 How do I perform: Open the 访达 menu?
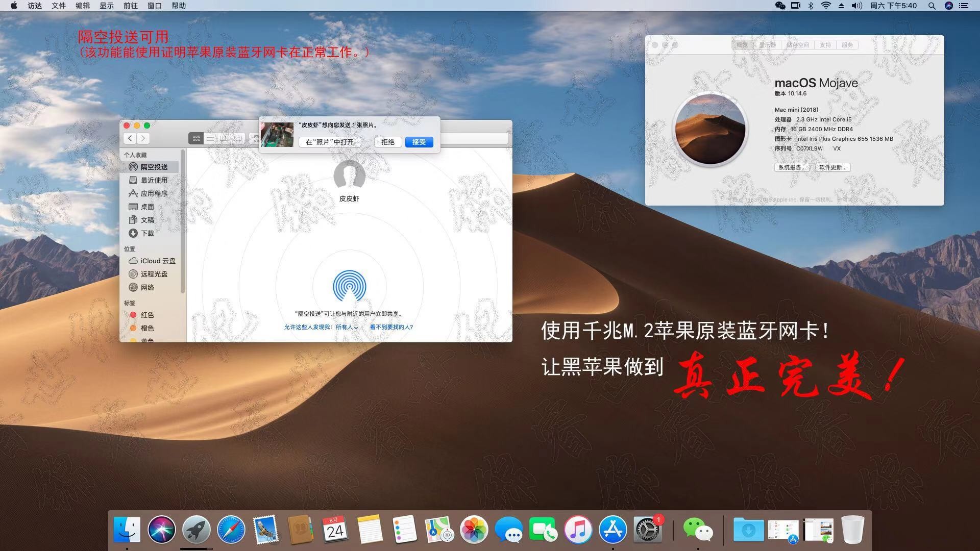click(x=35, y=6)
